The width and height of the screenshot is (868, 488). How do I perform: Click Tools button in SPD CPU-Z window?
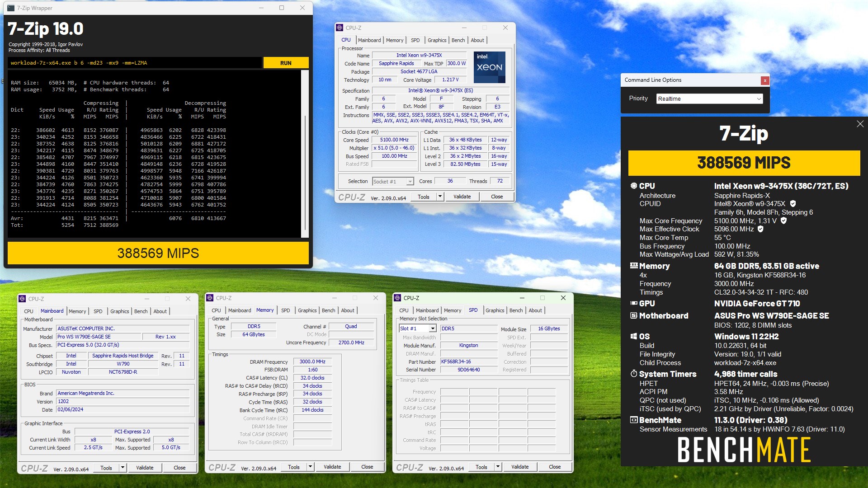tap(481, 467)
